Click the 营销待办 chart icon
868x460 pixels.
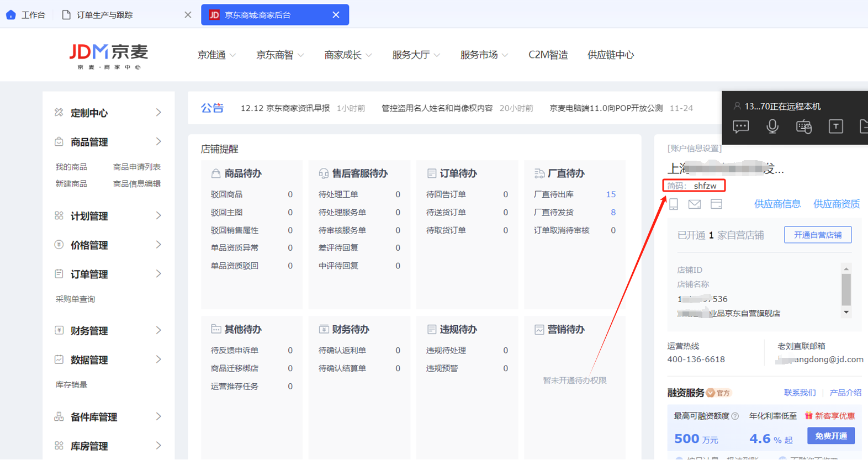(x=539, y=330)
